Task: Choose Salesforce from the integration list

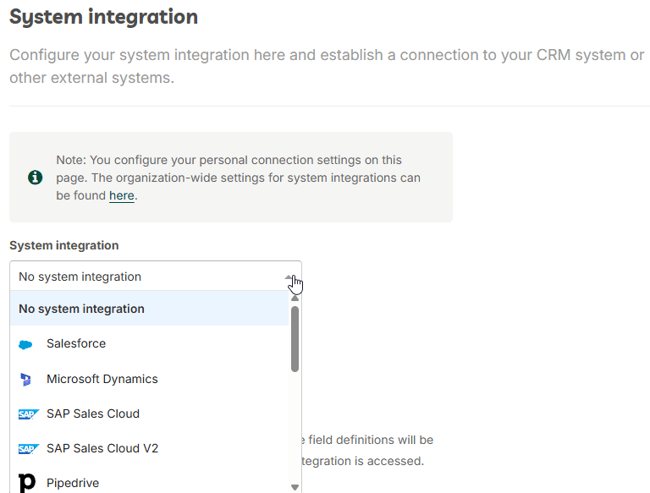Action: (149, 343)
